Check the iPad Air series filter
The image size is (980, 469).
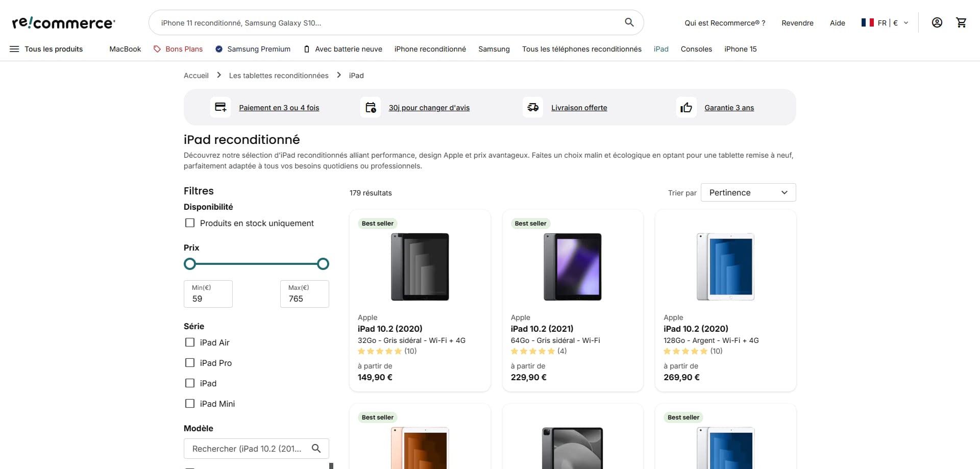pyautogui.click(x=190, y=342)
